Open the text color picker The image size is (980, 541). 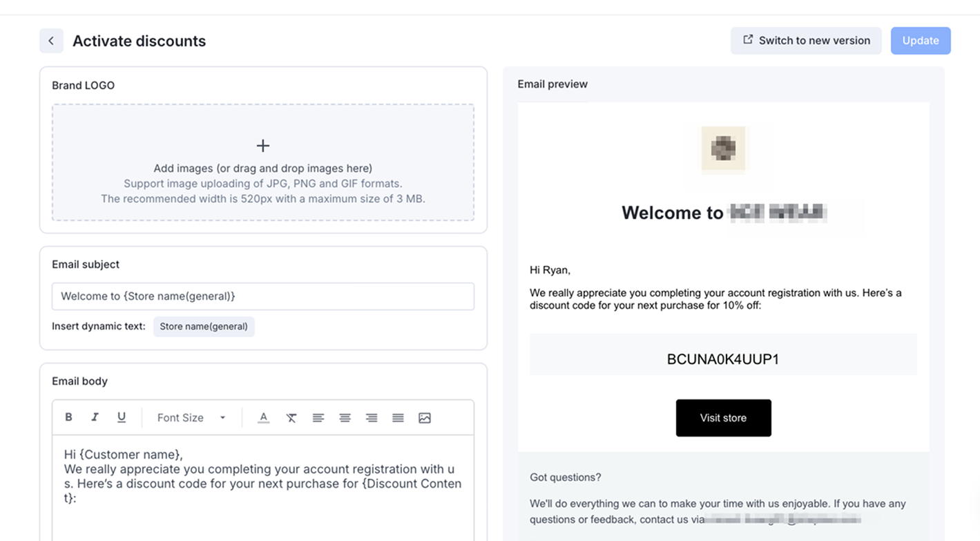263,417
